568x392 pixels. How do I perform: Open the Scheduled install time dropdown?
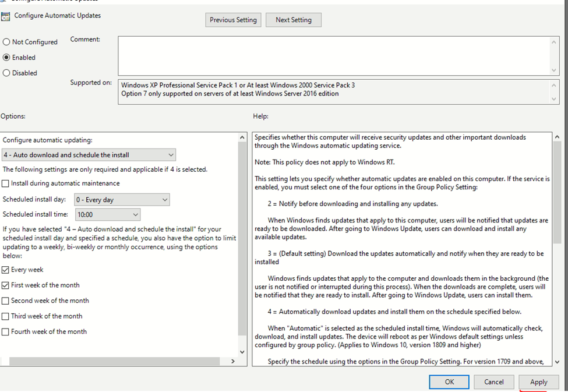pyautogui.click(x=107, y=215)
